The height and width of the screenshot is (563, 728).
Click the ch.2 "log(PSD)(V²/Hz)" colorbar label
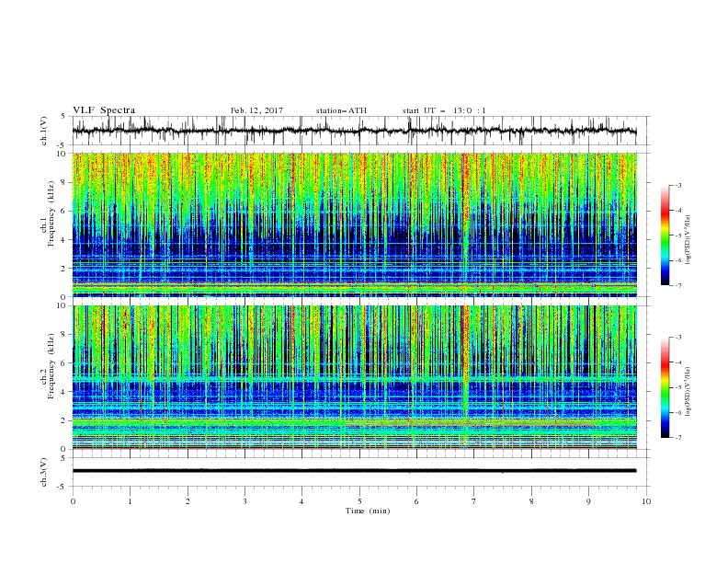tap(688, 392)
